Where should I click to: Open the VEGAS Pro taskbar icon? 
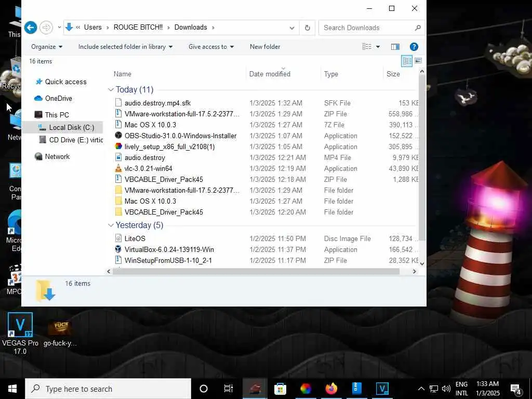point(382,389)
